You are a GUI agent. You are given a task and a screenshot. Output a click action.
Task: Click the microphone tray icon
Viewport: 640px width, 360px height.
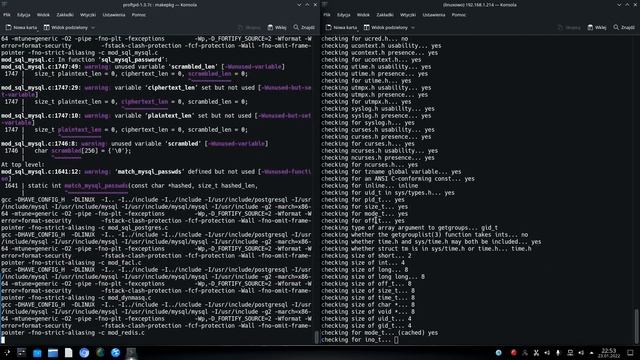pyautogui.click(x=558, y=353)
